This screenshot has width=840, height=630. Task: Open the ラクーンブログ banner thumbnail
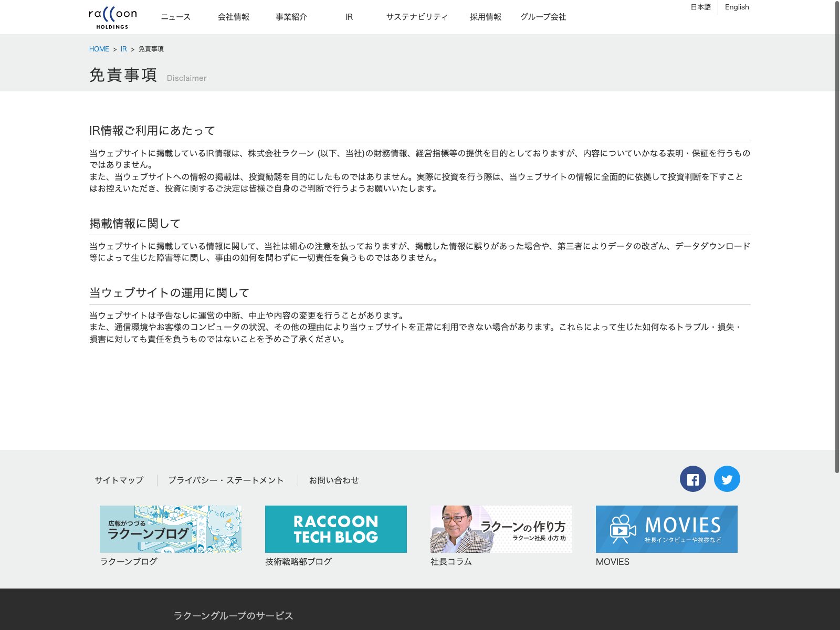click(x=171, y=529)
